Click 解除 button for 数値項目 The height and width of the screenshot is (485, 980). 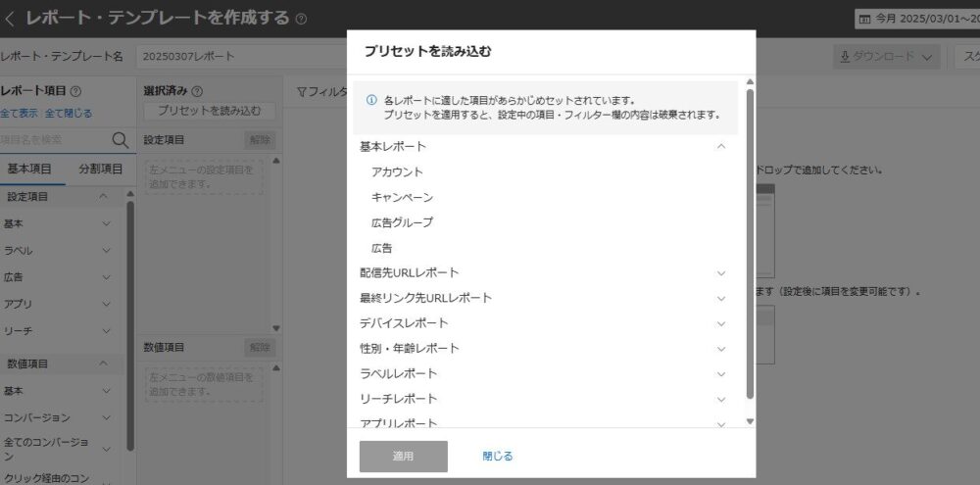260,348
